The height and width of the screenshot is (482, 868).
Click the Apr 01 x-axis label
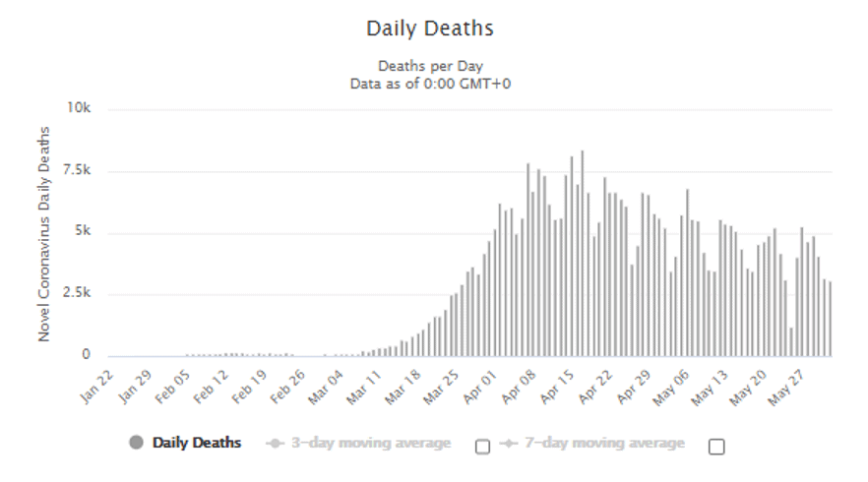pyautogui.click(x=480, y=387)
